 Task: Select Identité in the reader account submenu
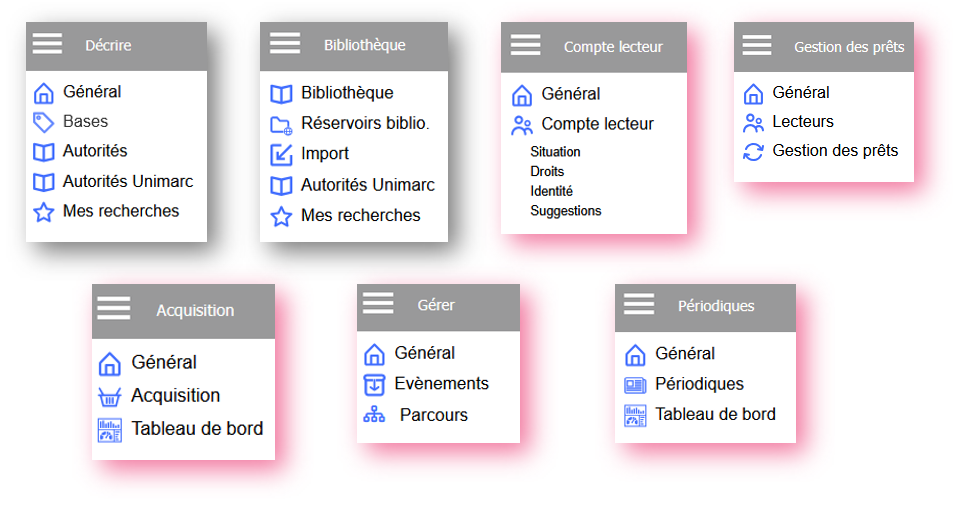pyautogui.click(x=551, y=191)
